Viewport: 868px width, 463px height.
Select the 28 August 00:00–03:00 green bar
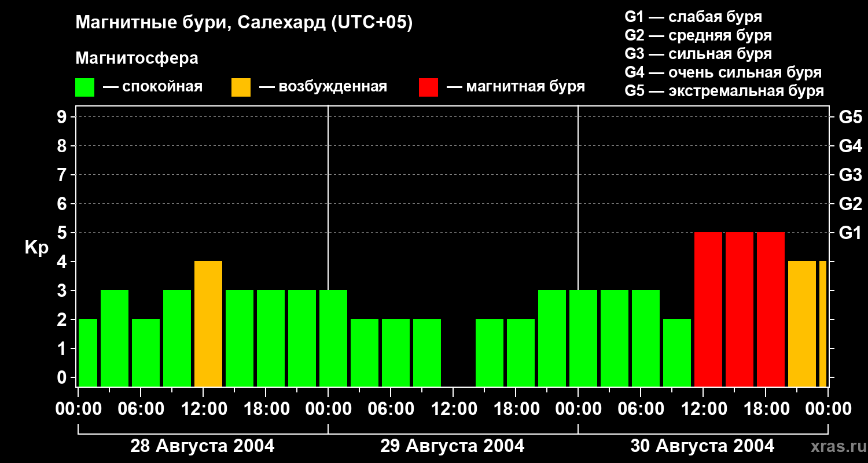click(x=88, y=353)
